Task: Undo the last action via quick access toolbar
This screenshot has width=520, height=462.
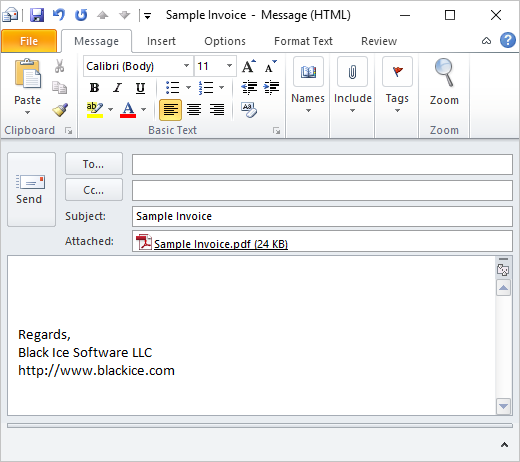Action: click(59, 15)
